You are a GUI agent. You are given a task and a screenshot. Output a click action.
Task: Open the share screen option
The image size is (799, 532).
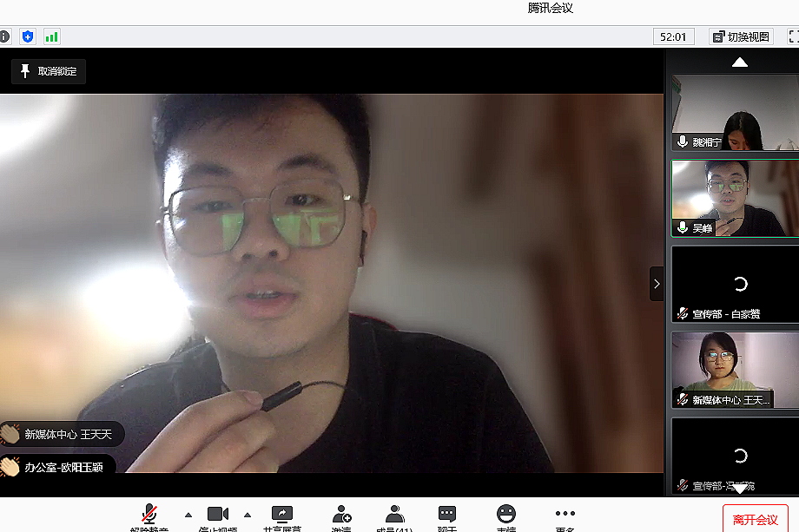pyautogui.click(x=281, y=515)
